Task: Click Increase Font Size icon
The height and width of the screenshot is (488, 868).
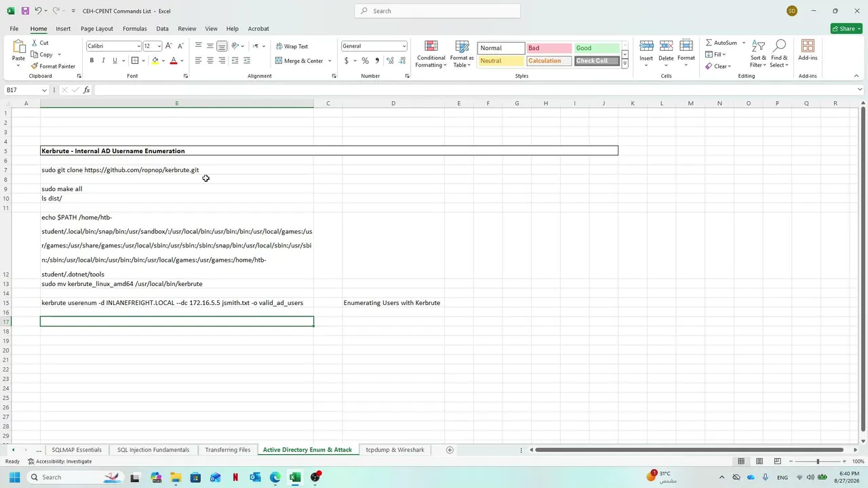Action: point(169,46)
